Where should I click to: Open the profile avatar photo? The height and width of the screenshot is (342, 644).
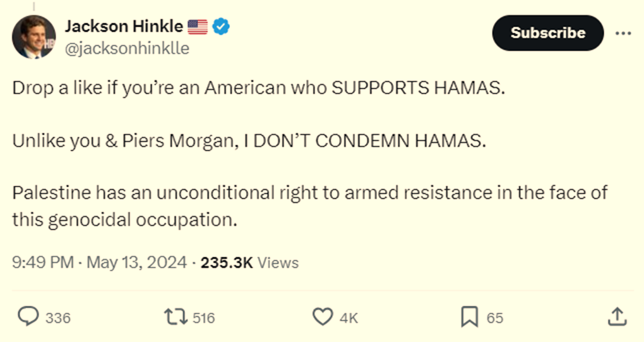click(34, 37)
